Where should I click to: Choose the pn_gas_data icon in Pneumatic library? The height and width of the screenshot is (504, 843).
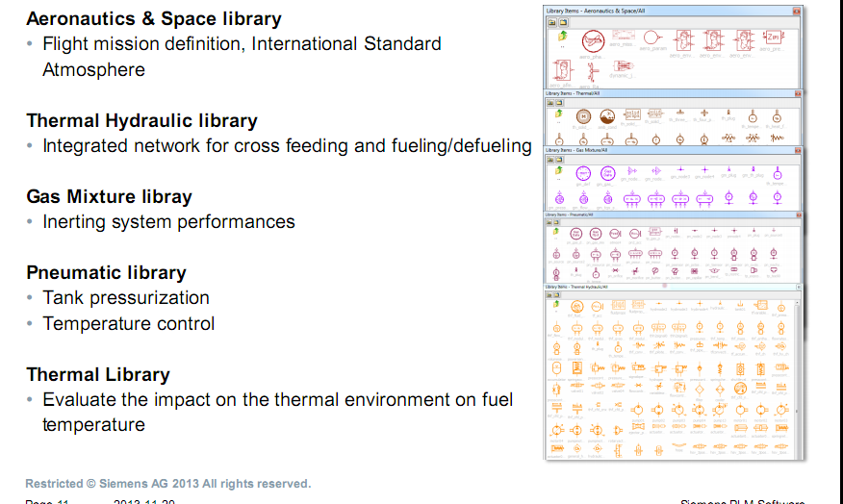click(x=575, y=234)
